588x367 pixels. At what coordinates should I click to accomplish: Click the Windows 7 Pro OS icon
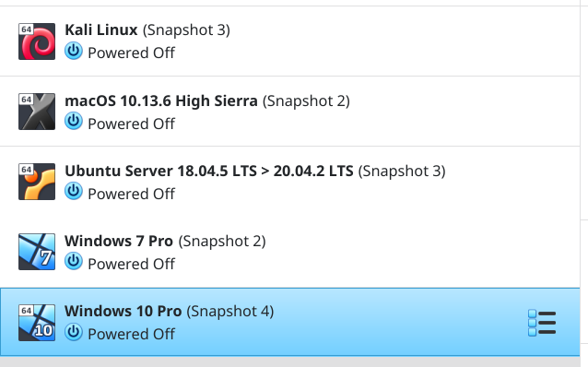tap(37, 252)
